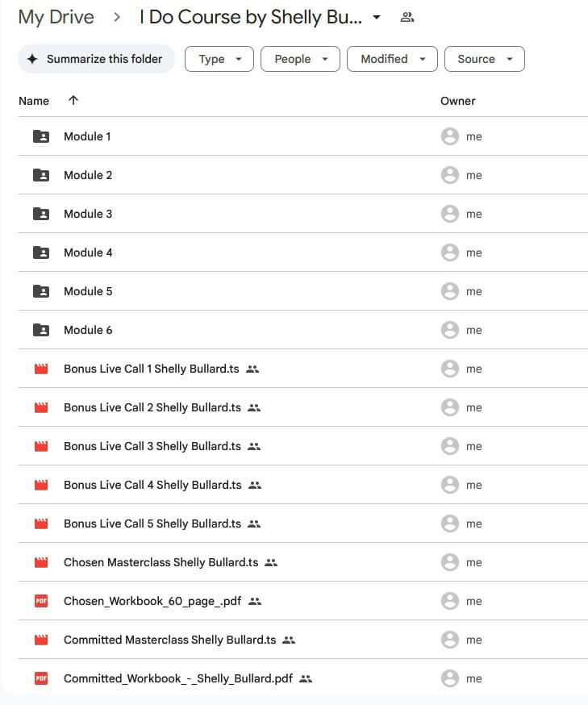Click shared icon next to Chosen_Workbook_60_page_.pdf

[254, 601]
